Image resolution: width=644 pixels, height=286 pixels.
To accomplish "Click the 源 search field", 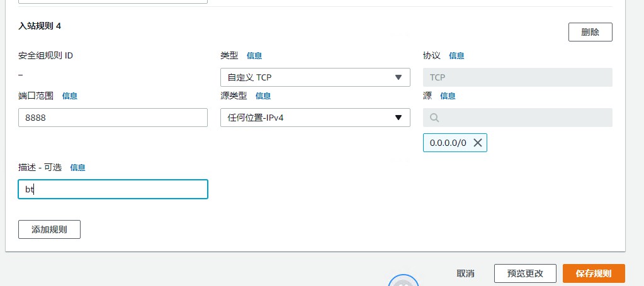I will tap(517, 118).
